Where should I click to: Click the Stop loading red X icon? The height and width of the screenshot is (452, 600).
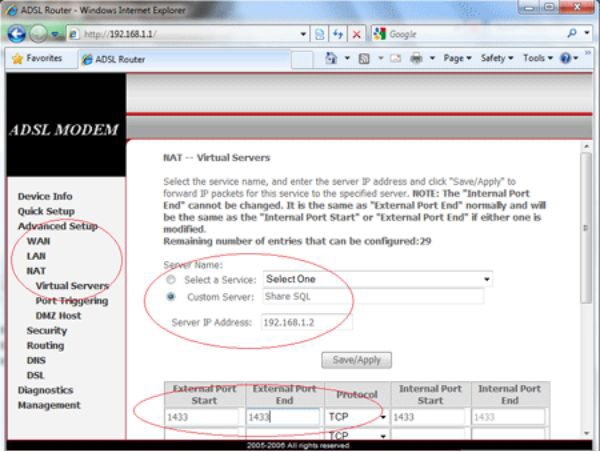point(357,33)
